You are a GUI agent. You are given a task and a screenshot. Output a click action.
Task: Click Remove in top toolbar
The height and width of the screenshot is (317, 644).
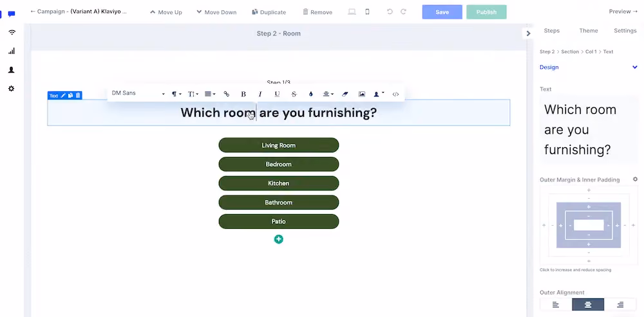(317, 12)
